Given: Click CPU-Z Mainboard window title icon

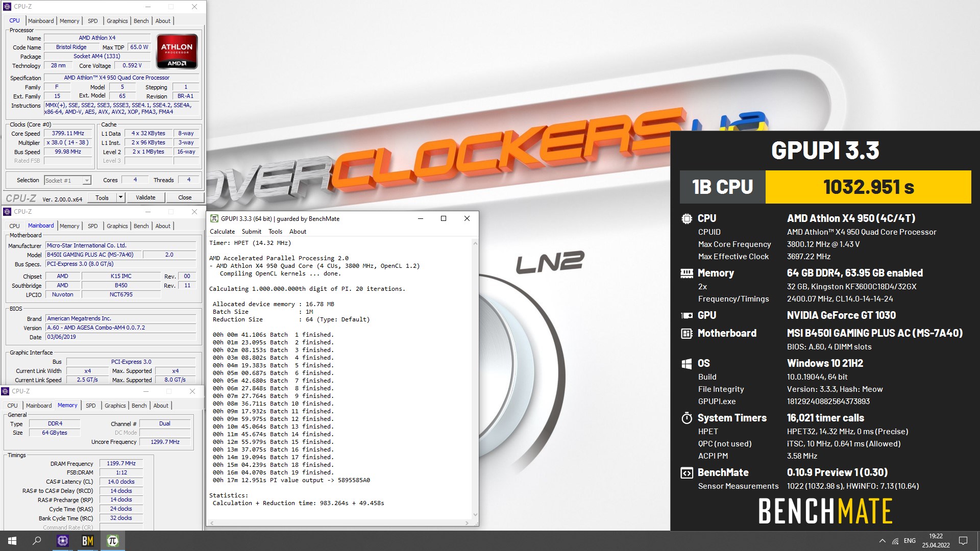Looking at the screenshot, I should (x=7, y=212).
